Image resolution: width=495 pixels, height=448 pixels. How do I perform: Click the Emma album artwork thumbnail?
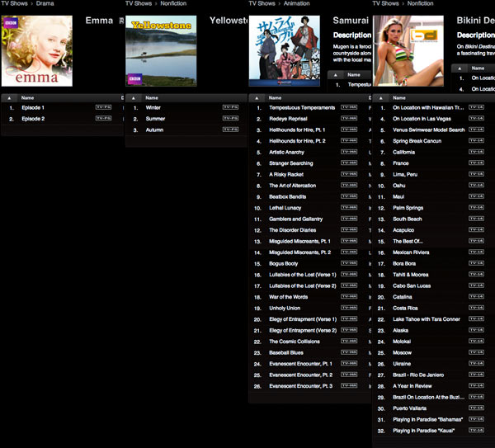tap(36, 50)
